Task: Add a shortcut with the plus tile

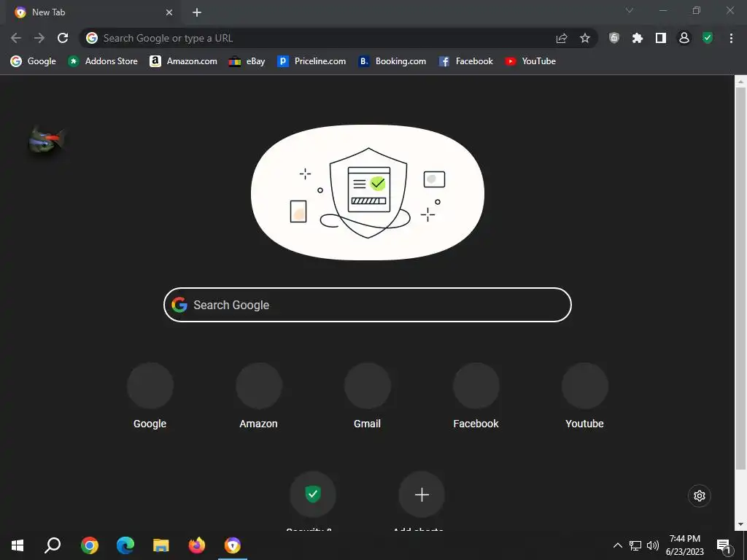Action: click(x=422, y=494)
